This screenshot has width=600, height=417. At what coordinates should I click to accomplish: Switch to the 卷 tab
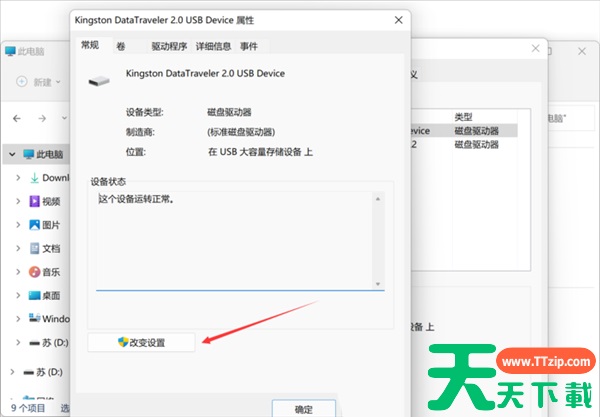(121, 47)
